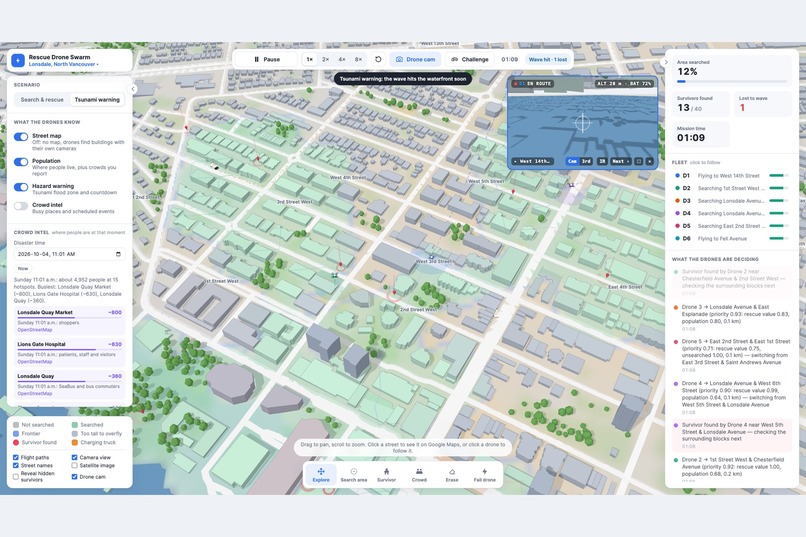Turn off the Street map toggle
Screen dimensions: 806x537
pos(21,137)
